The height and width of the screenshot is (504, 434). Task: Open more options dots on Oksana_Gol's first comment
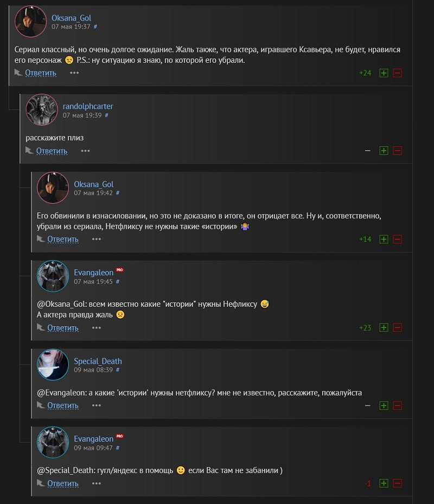pos(74,73)
